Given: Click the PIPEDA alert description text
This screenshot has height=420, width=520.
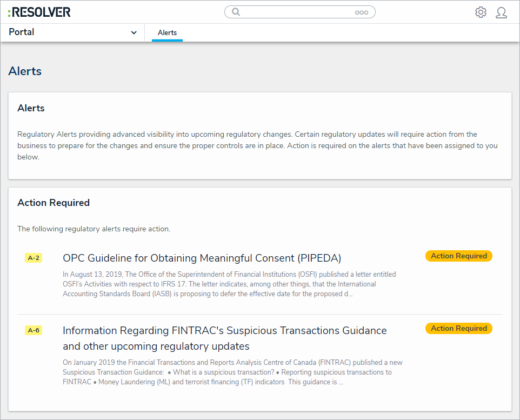Looking at the screenshot, I should click(x=229, y=284).
